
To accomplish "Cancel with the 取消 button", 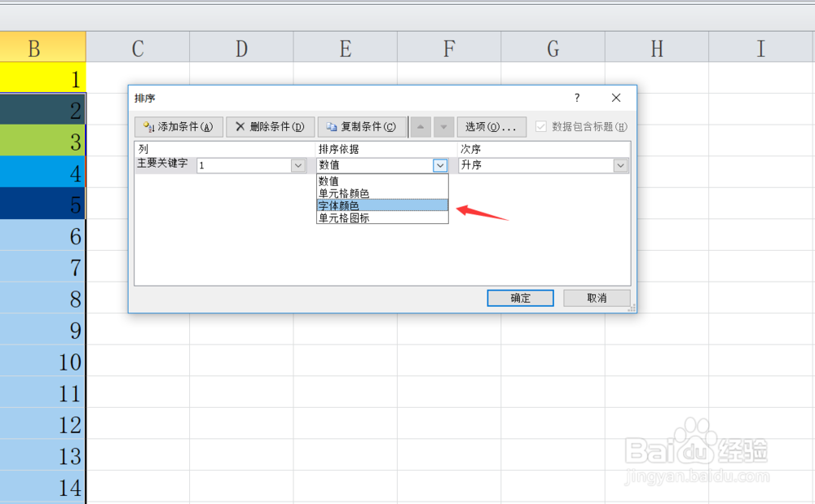I will [x=597, y=298].
